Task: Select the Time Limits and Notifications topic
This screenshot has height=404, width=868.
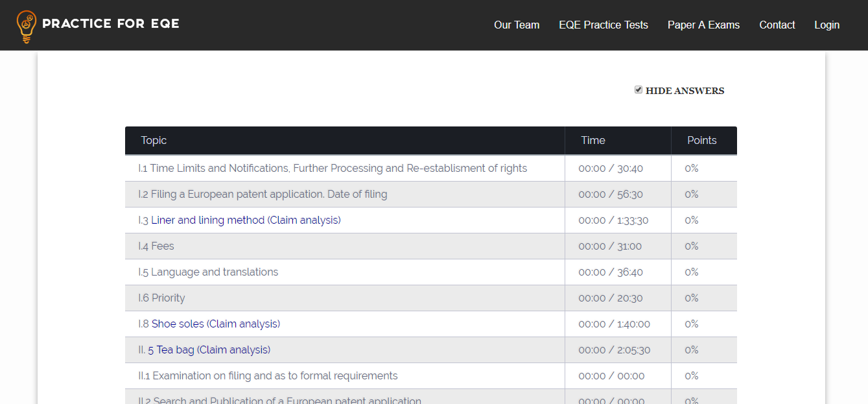Action: click(x=333, y=168)
